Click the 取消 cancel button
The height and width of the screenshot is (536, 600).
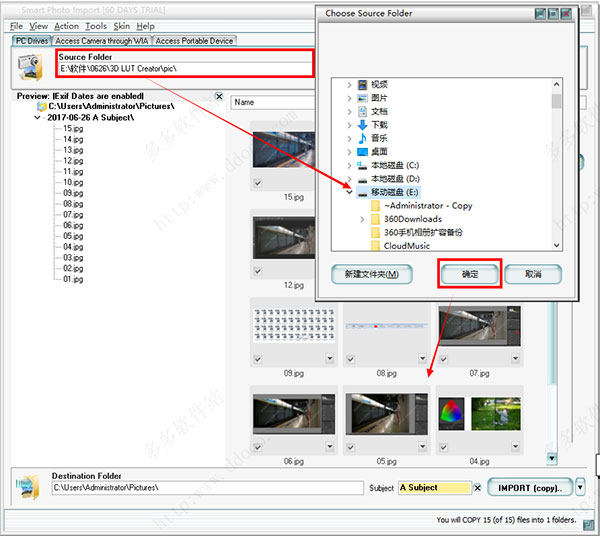(x=533, y=274)
